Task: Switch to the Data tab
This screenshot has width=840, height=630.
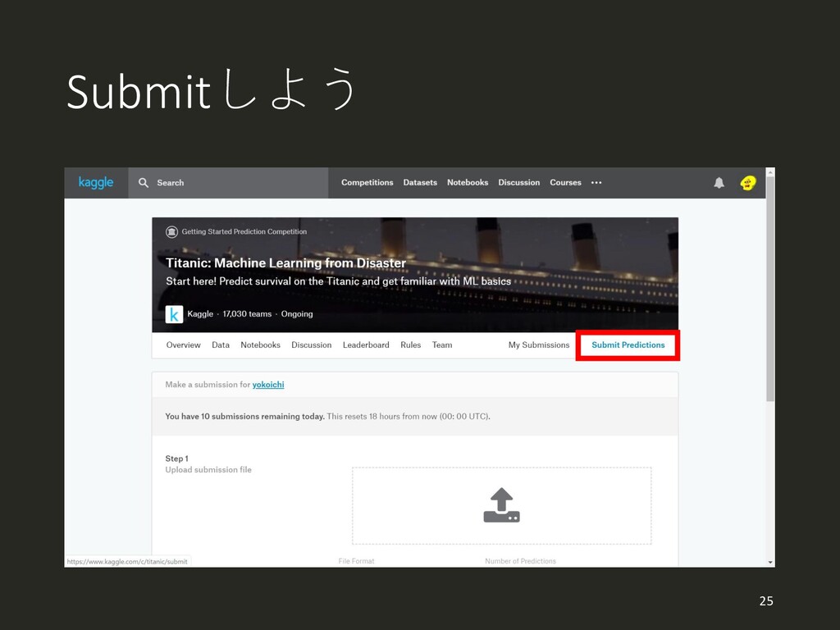Action: pyautogui.click(x=220, y=345)
